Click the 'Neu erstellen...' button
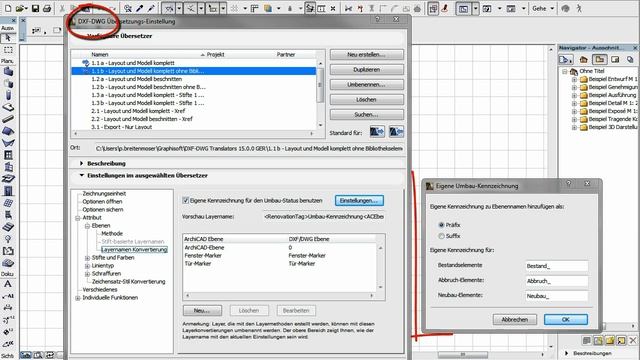Screen dimensions: 640x360 click(x=367, y=54)
